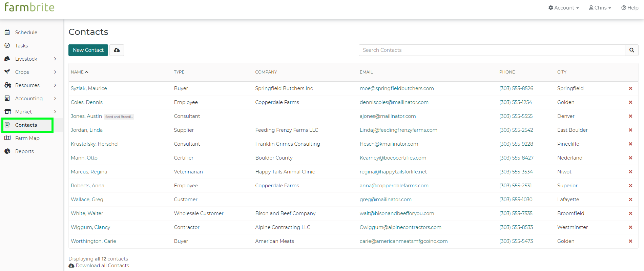Expand the Crops submenu chevron

(55, 72)
